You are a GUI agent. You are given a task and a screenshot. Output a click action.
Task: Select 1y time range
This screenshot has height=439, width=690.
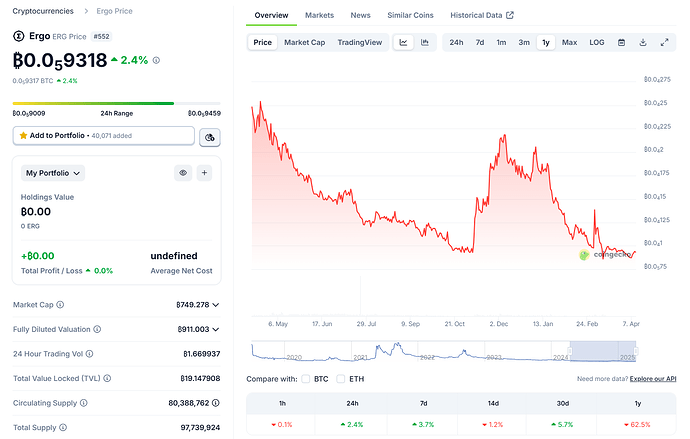(x=546, y=42)
